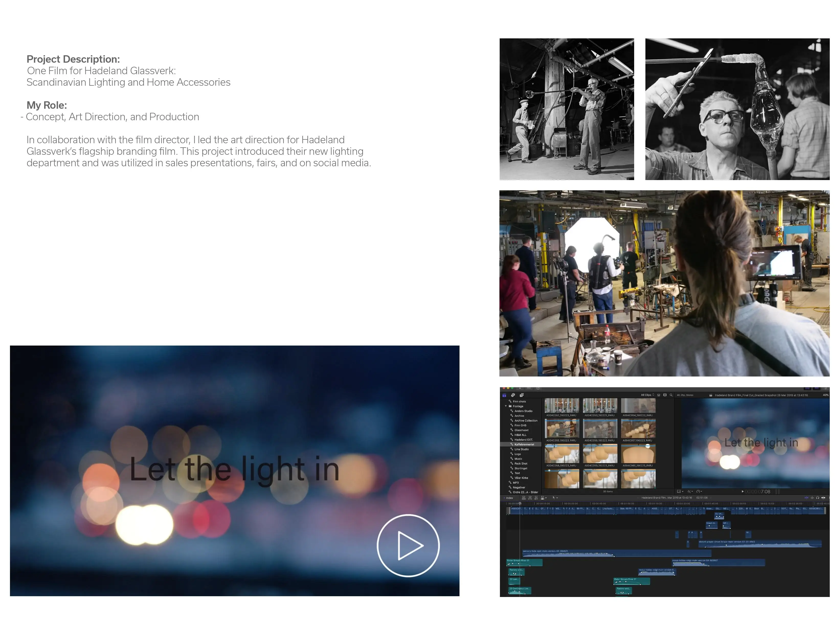Click the background tasks checkmark icon
Viewport: 840px width, 631px height.
pos(538,388)
